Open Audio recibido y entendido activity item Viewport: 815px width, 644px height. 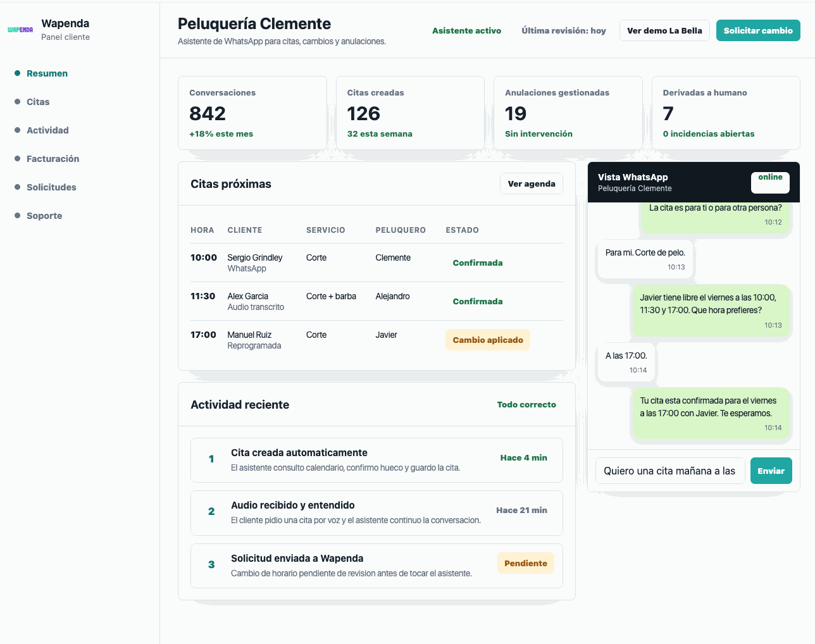click(x=376, y=513)
